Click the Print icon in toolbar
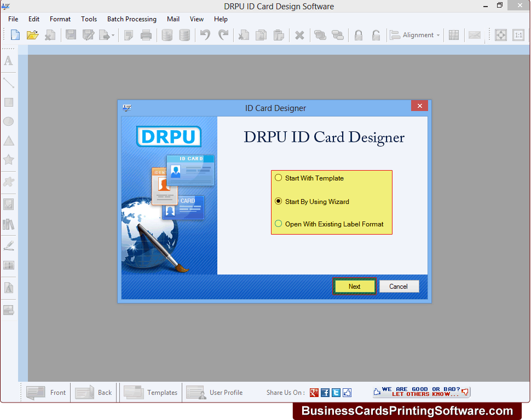Image resolution: width=531 pixels, height=420 pixels. [146, 35]
